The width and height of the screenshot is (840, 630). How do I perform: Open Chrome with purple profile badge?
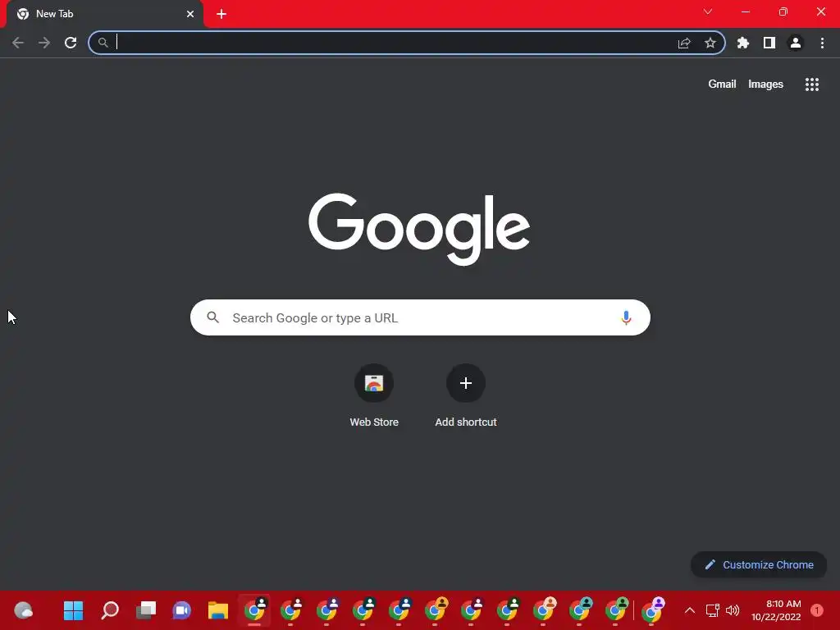coord(652,610)
